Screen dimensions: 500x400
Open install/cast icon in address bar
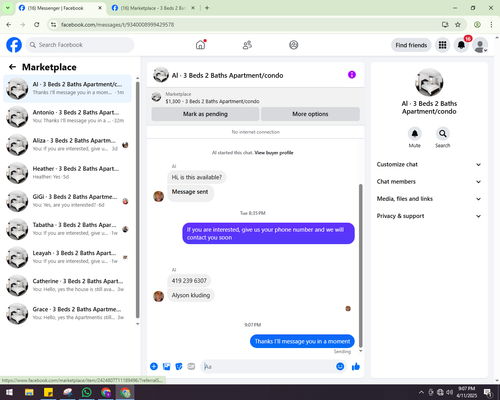445,25
